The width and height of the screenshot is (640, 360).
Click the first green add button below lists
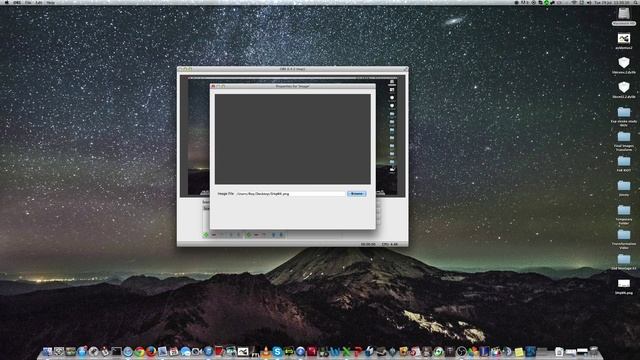(206, 235)
